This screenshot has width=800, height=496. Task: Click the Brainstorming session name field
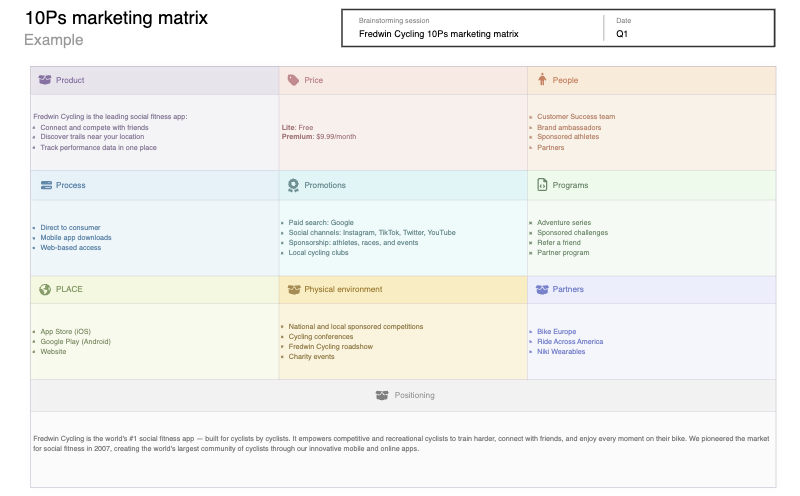[438, 34]
